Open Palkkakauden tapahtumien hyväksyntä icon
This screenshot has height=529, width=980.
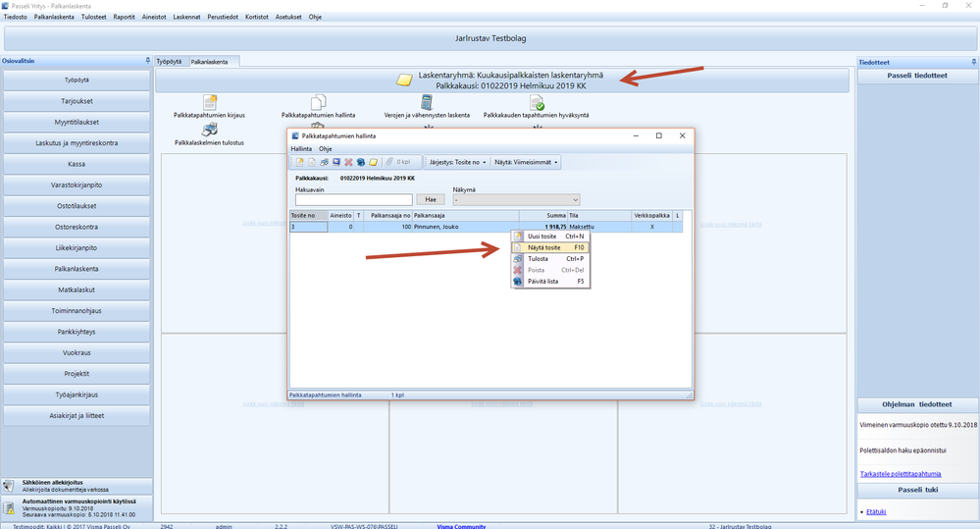tap(537, 102)
